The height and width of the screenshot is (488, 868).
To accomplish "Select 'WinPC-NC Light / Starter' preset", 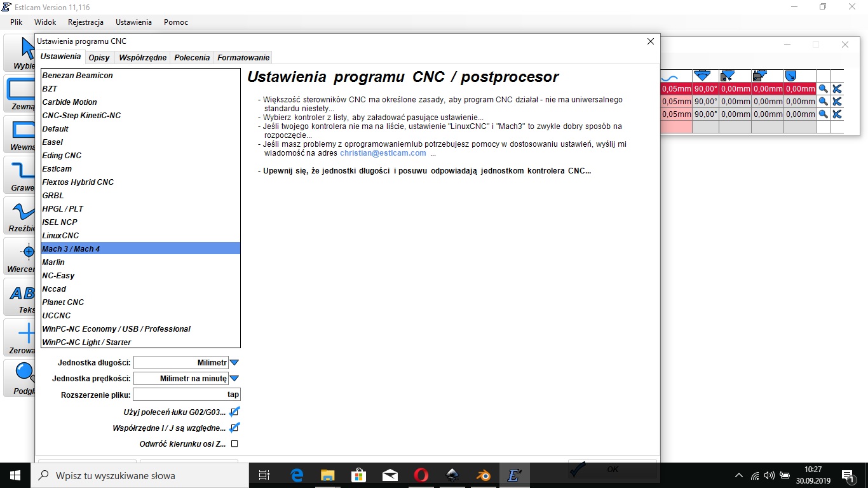I will (140, 342).
